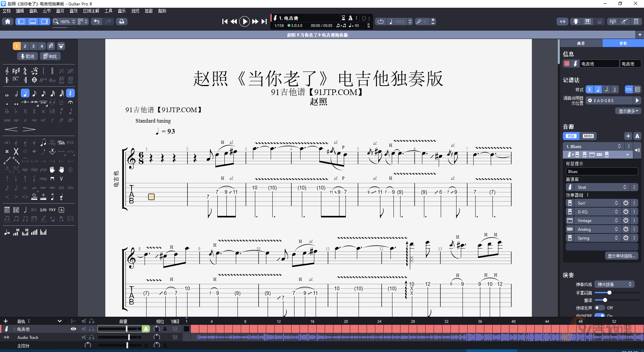Click the key signature sharps tool
Image resolution: width=644 pixels, height=352 pixels.
[x=16, y=71]
